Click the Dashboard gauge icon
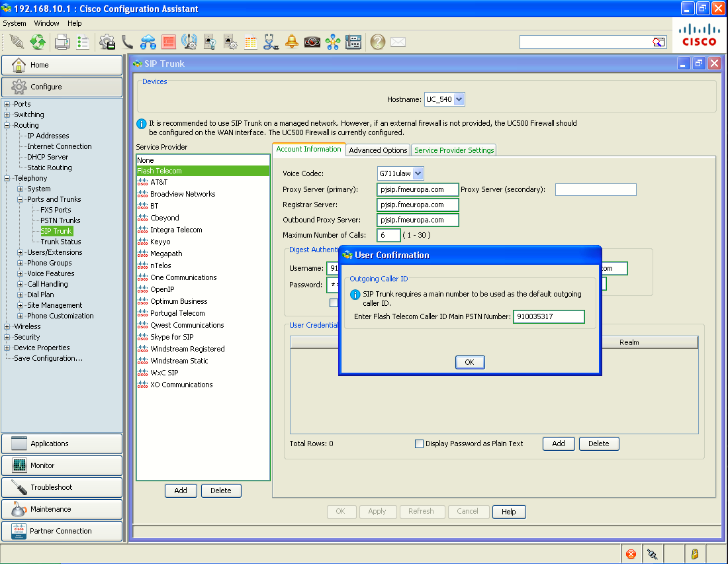Viewport: 728px width, 564px height. pos(312,42)
